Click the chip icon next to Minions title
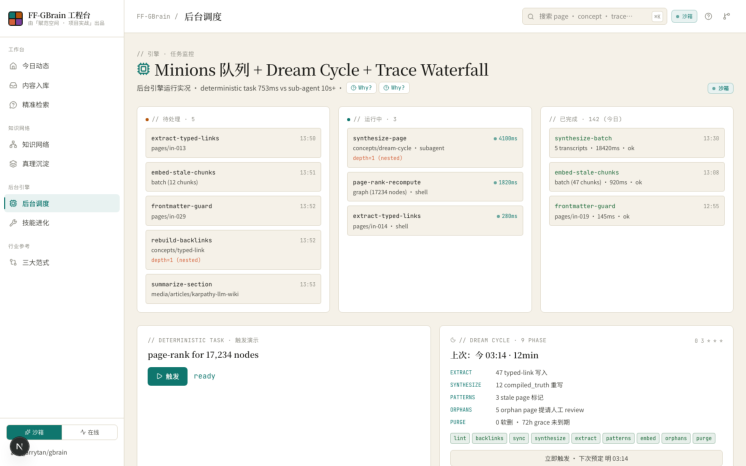The image size is (746, 466). pos(143,69)
